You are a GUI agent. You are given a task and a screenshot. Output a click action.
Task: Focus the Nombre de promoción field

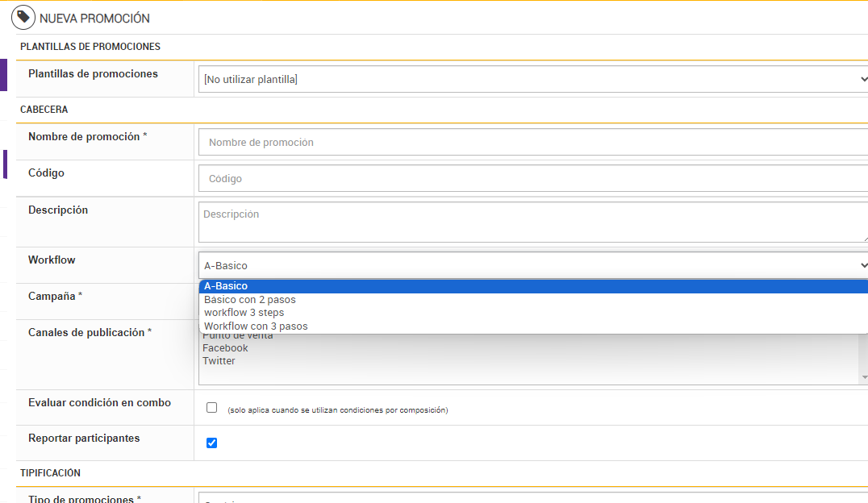coord(532,142)
